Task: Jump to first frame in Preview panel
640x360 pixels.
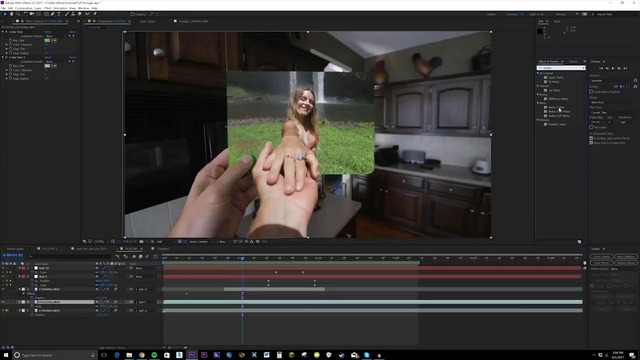Action: pos(601,68)
